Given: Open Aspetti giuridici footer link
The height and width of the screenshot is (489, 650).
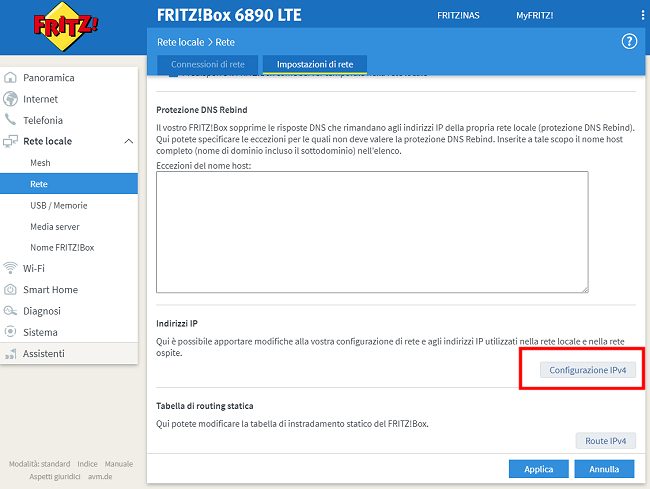Looking at the screenshot, I should [55, 477].
